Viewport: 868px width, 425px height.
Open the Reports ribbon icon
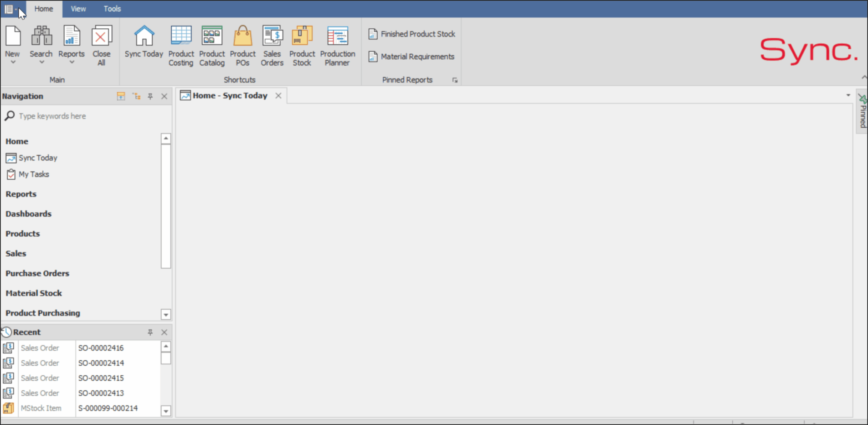pos(72,36)
